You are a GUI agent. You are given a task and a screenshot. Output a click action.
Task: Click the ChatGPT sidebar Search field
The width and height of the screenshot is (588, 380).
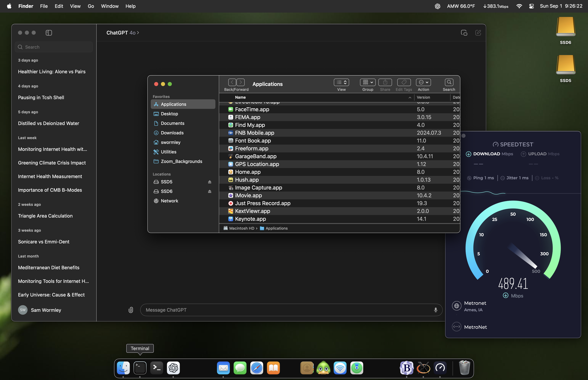click(x=54, y=47)
